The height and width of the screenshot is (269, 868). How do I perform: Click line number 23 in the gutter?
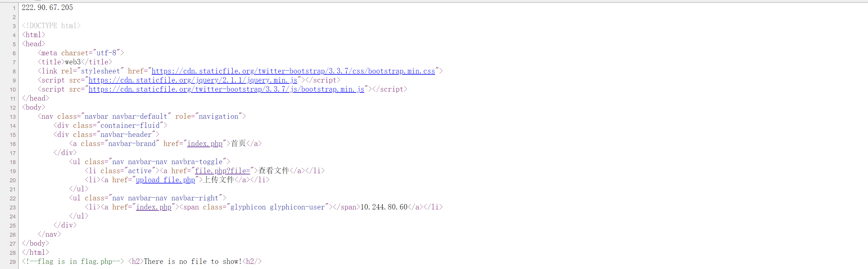(x=12, y=207)
